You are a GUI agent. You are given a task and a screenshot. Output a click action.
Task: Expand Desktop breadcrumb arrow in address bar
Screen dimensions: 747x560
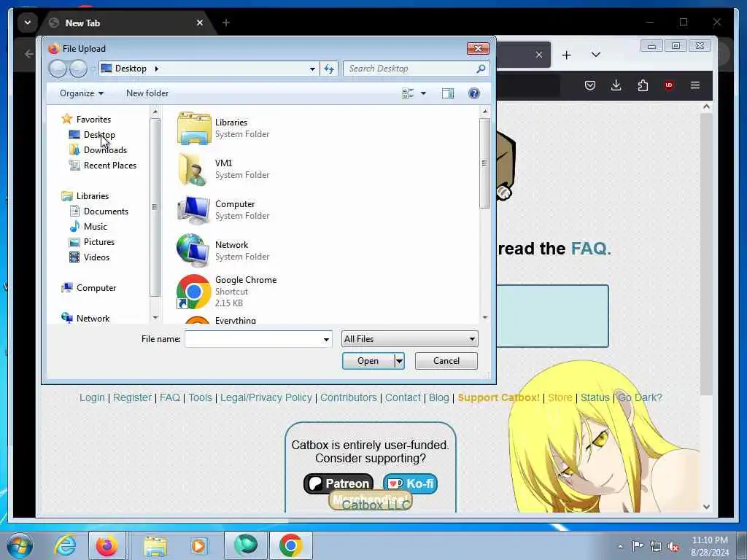pos(156,69)
